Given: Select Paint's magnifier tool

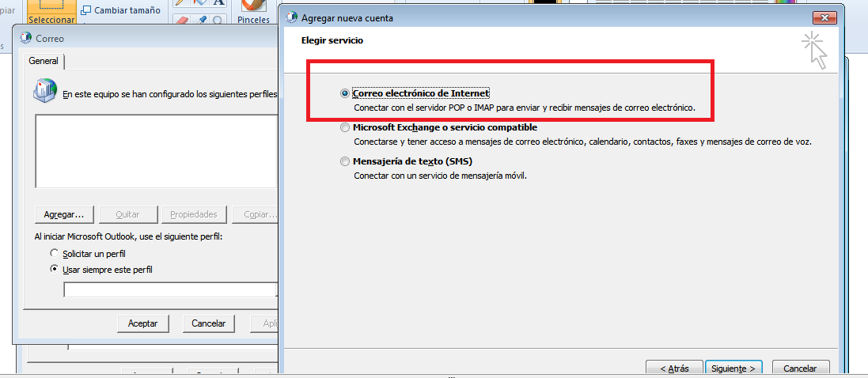Looking at the screenshot, I should (x=218, y=20).
